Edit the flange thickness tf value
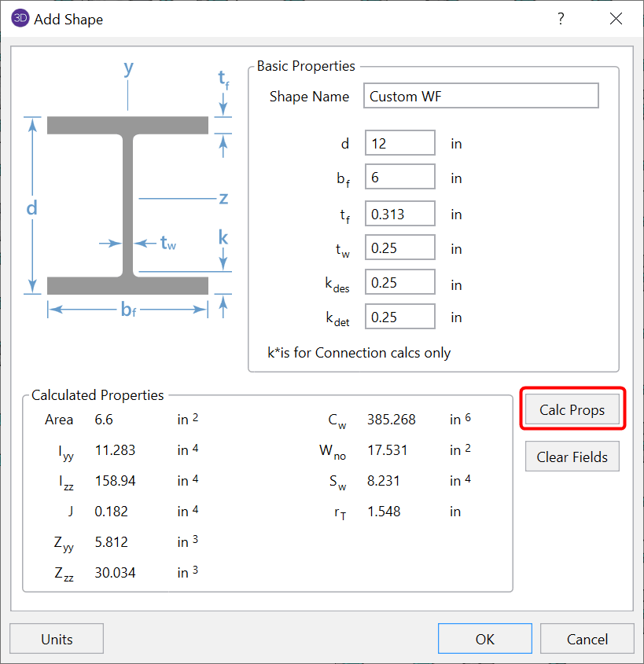The image size is (644, 664). click(x=399, y=213)
